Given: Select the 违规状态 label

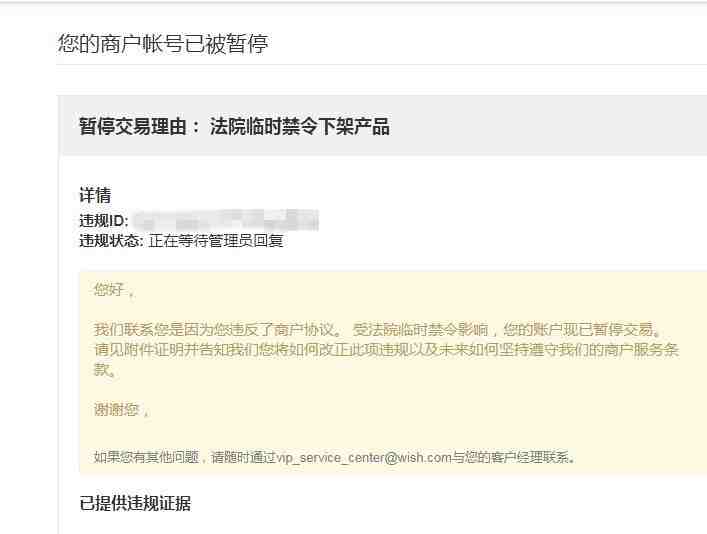Looking at the screenshot, I should coord(111,241).
